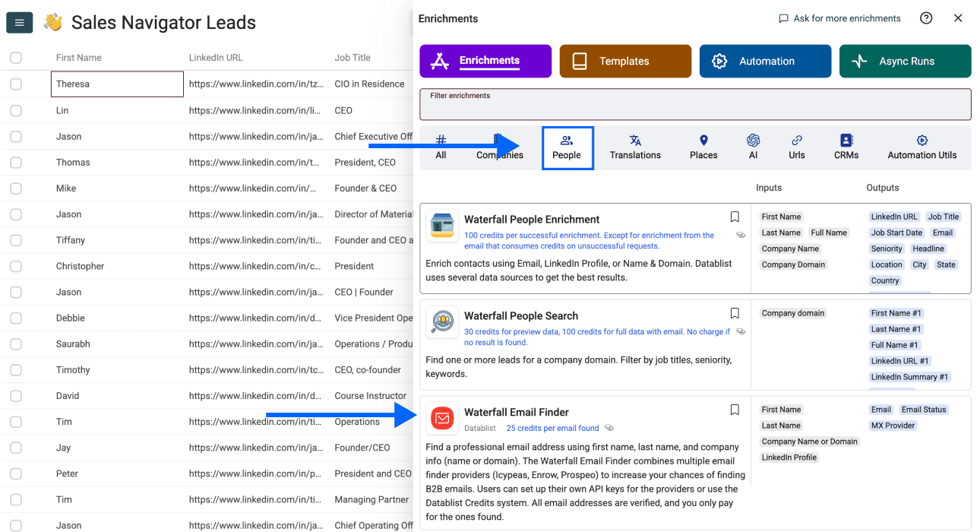Select the Automation Utils category
The width and height of the screenshot is (980, 532).
[x=922, y=147]
